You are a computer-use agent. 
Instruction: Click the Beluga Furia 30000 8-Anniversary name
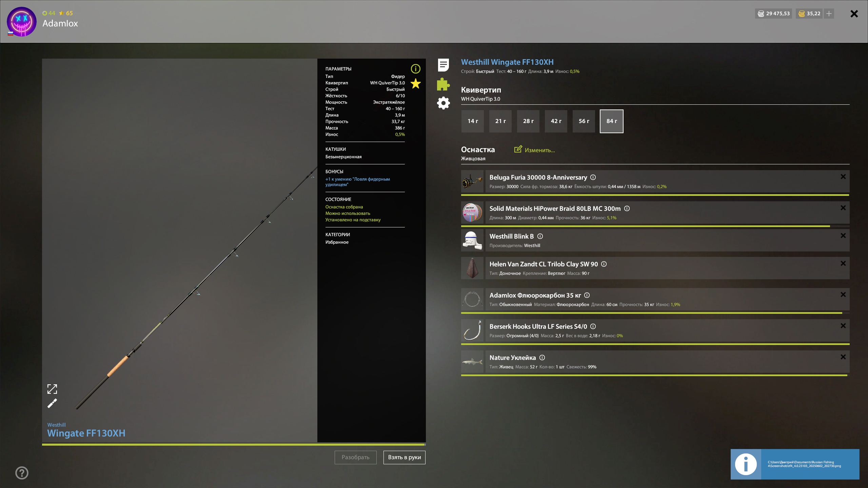coord(538,177)
